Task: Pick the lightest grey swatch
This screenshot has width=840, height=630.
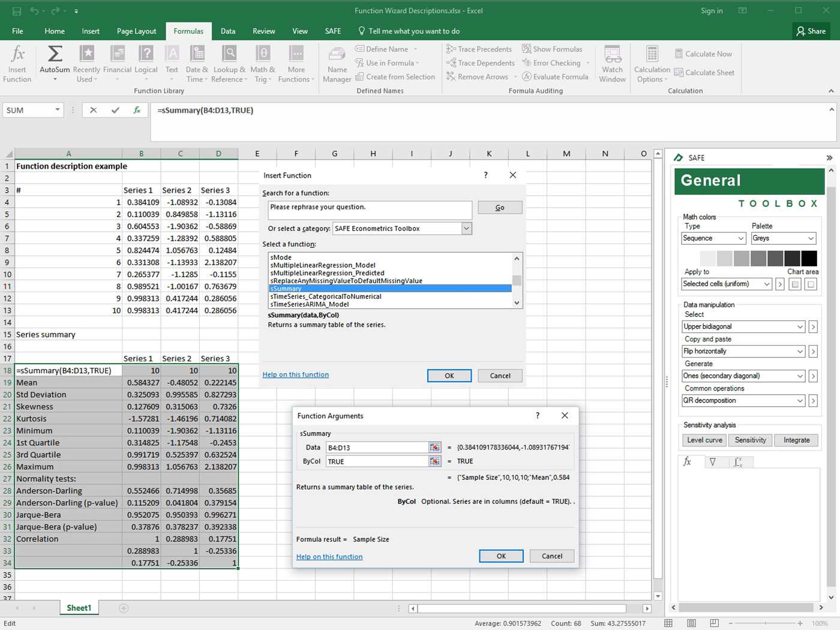Action: click(x=708, y=259)
